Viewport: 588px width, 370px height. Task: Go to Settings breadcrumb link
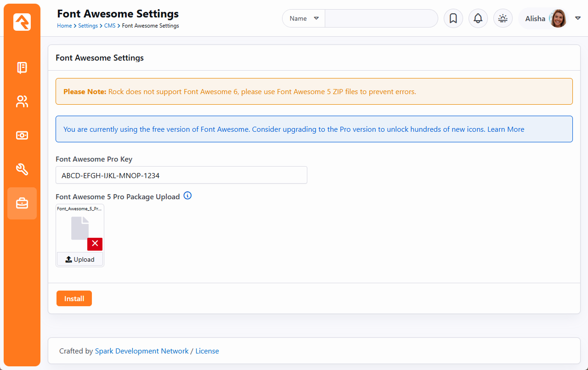tap(88, 26)
